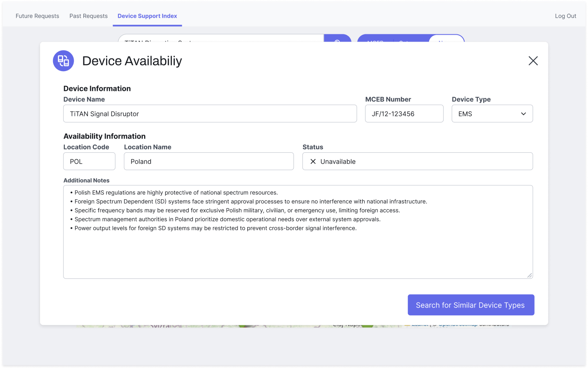Expand the Device Type dropdown
The width and height of the screenshot is (588, 369).
(492, 114)
